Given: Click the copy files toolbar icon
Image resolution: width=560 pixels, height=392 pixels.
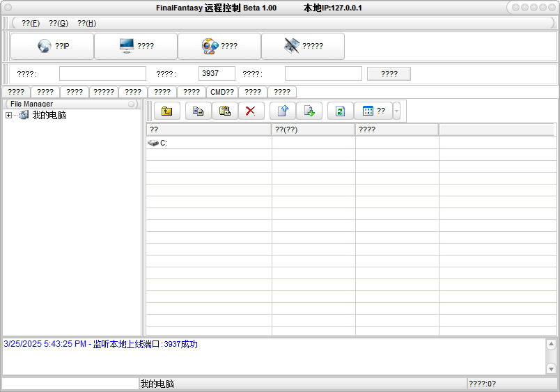Looking at the screenshot, I should 198,111.
